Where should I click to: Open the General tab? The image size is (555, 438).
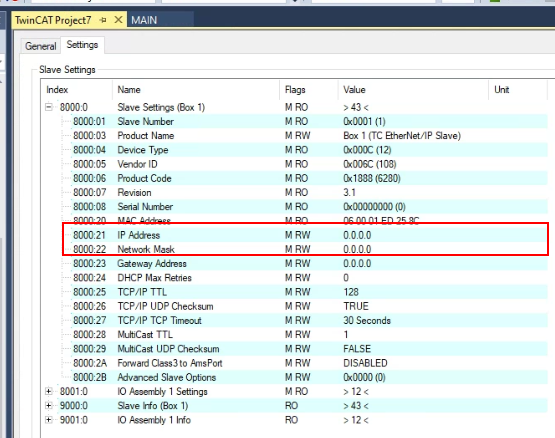click(40, 46)
